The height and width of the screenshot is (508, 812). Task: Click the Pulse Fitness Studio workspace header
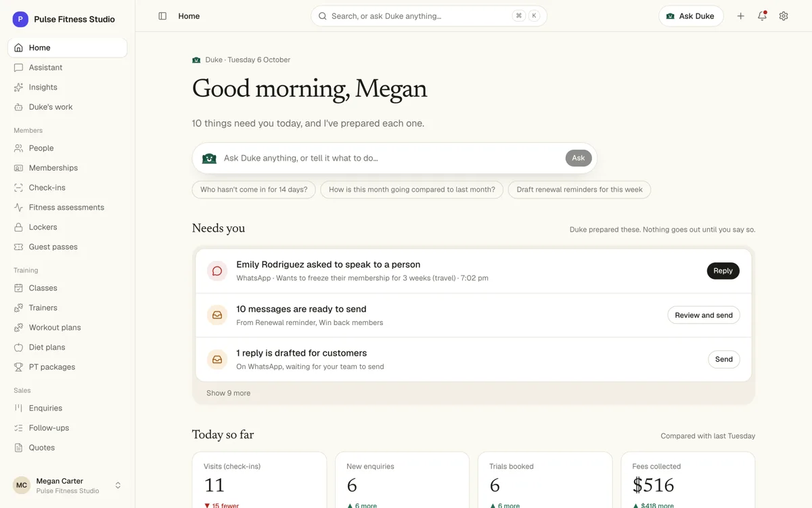click(x=64, y=19)
